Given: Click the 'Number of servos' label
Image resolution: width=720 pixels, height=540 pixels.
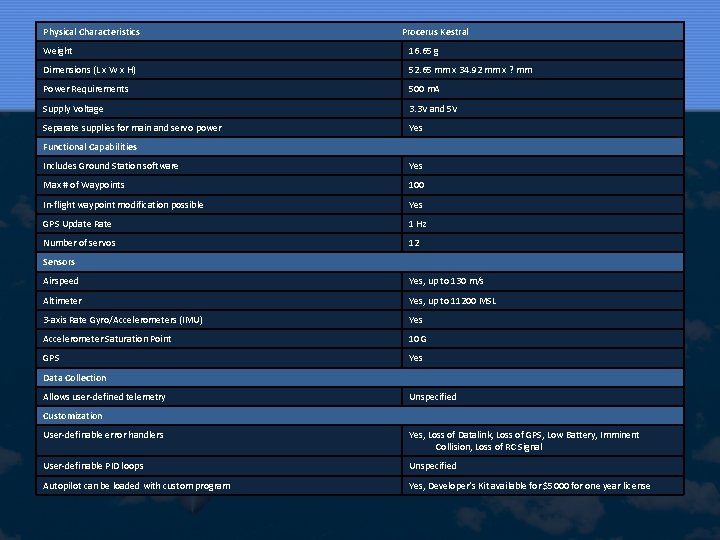Looking at the screenshot, I should pos(79,243).
